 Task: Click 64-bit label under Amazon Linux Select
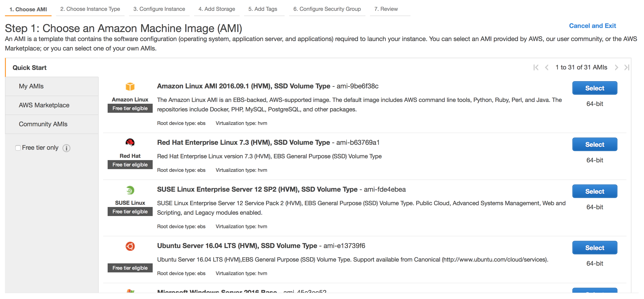(594, 104)
